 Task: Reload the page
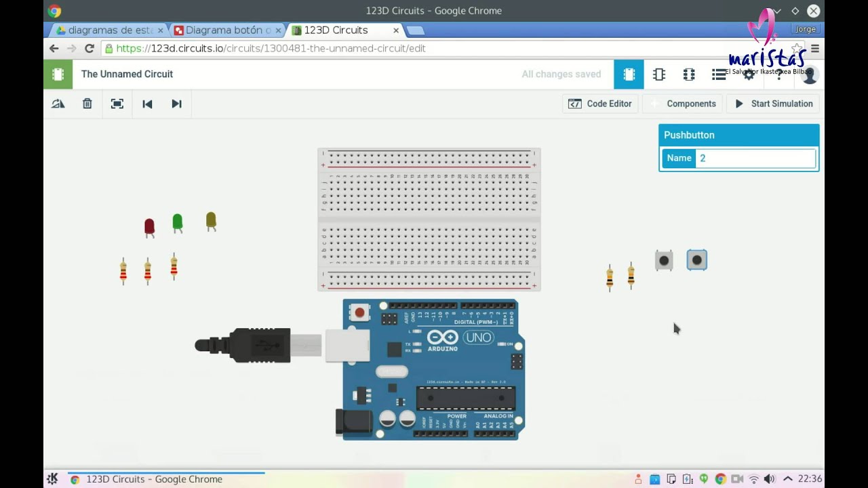coord(90,48)
